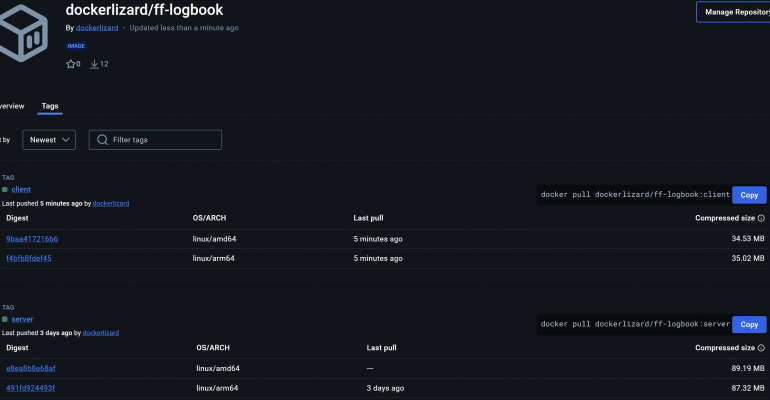Viewport: 770px width, 400px height.
Task: Click the server pull command text box
Action: [634, 324]
